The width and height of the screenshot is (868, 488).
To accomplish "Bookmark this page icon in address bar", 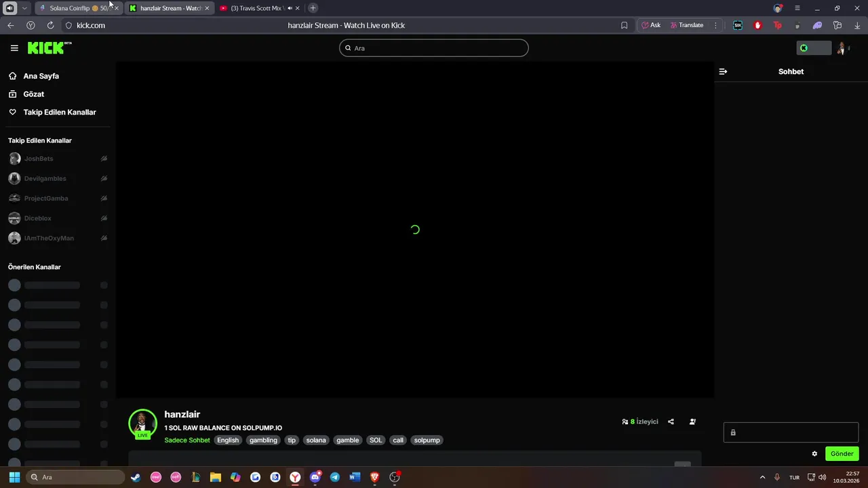I will pyautogui.click(x=624, y=25).
